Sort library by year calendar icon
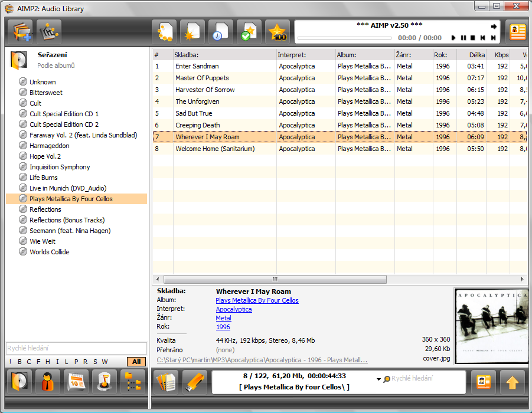Screen dimensions: 532x413 pos(76,382)
